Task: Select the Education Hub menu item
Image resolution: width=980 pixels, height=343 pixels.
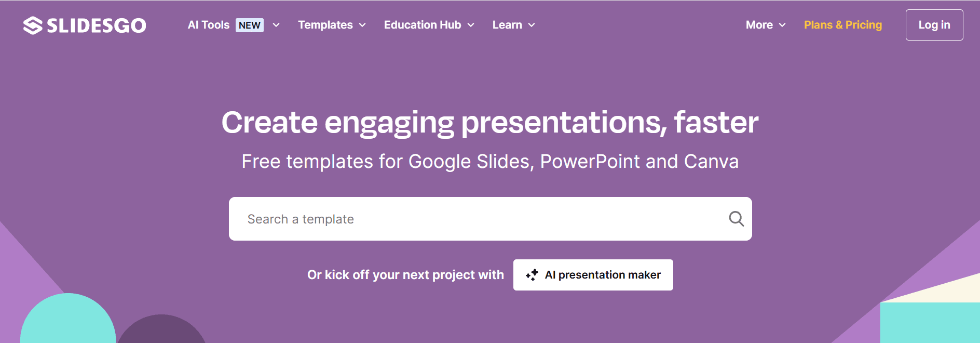Action: [x=423, y=25]
